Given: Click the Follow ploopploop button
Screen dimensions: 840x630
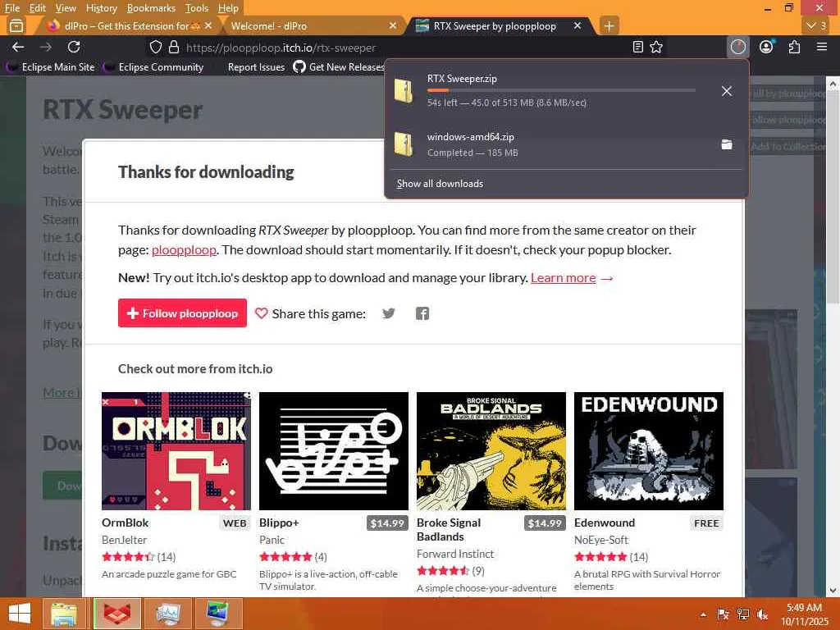Looking at the screenshot, I should tap(182, 313).
